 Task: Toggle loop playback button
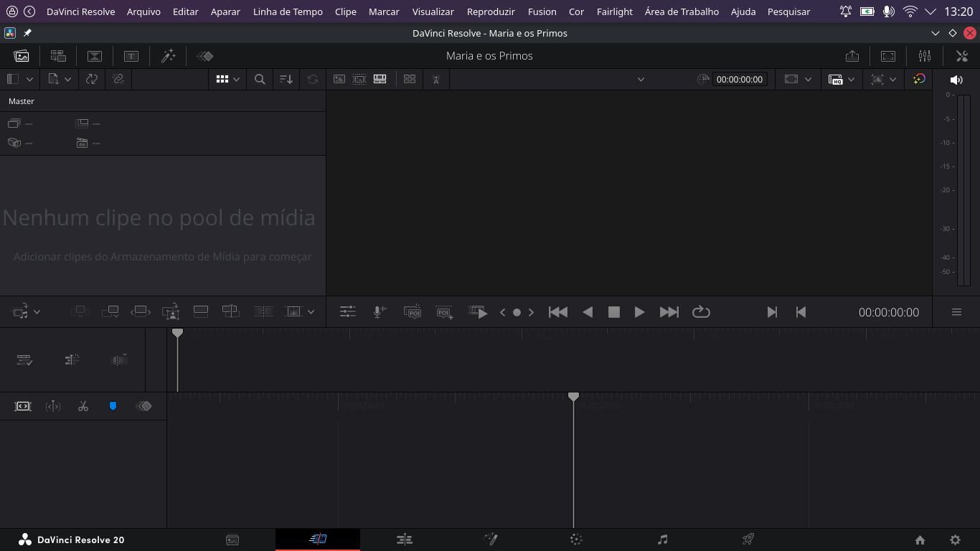701,311
